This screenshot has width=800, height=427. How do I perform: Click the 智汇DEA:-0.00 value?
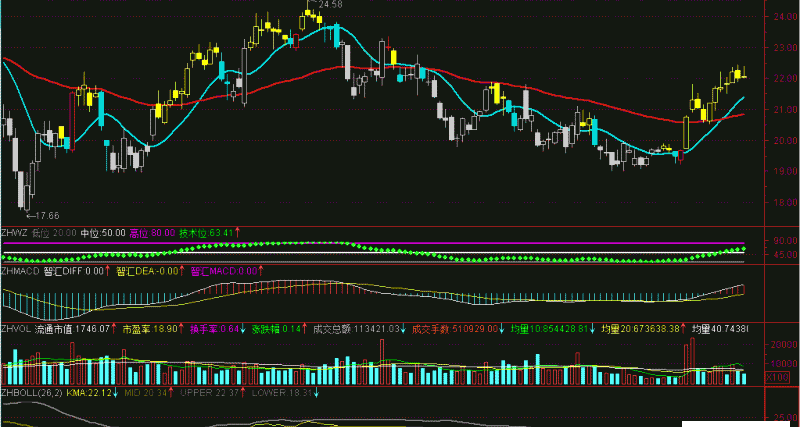click(147, 271)
